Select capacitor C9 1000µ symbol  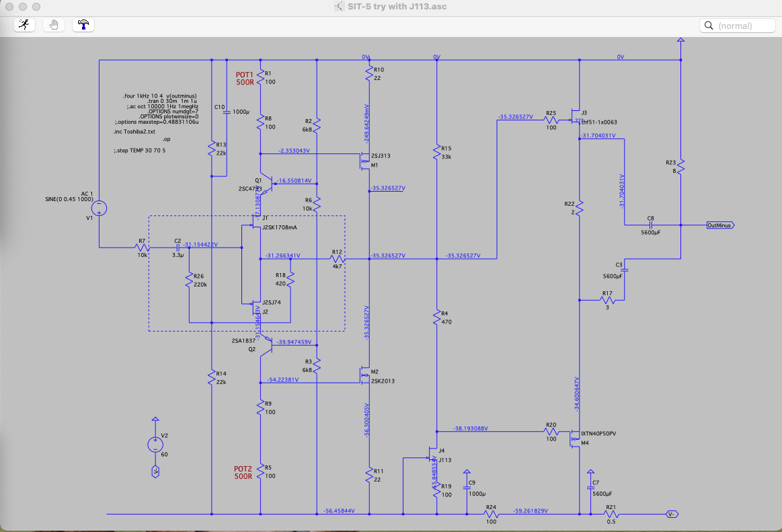(467, 488)
